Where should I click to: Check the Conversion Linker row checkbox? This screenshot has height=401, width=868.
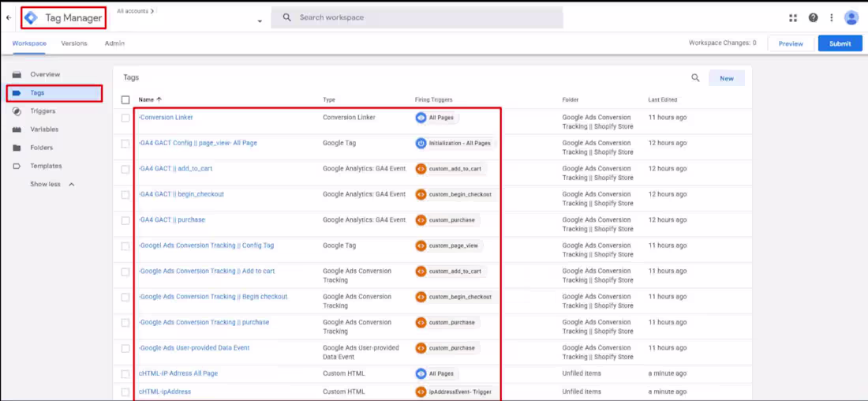[x=125, y=118]
